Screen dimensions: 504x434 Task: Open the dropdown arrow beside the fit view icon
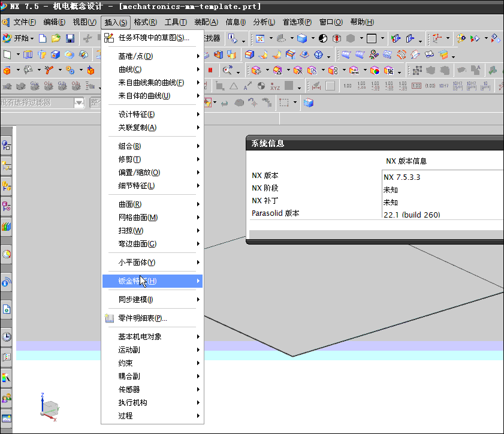[271, 38]
